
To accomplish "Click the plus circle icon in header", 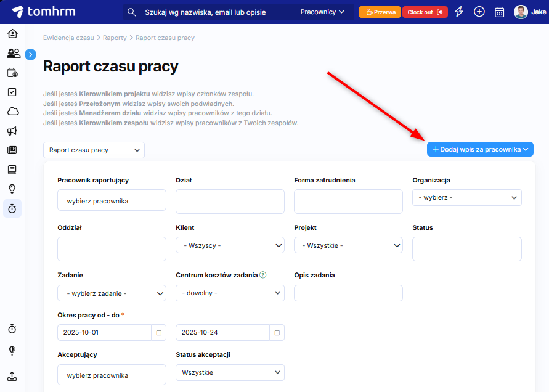I will [x=479, y=12].
